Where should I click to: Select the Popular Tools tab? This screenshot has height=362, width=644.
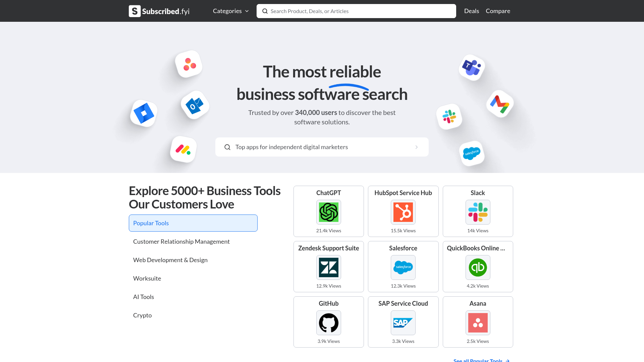tap(193, 223)
